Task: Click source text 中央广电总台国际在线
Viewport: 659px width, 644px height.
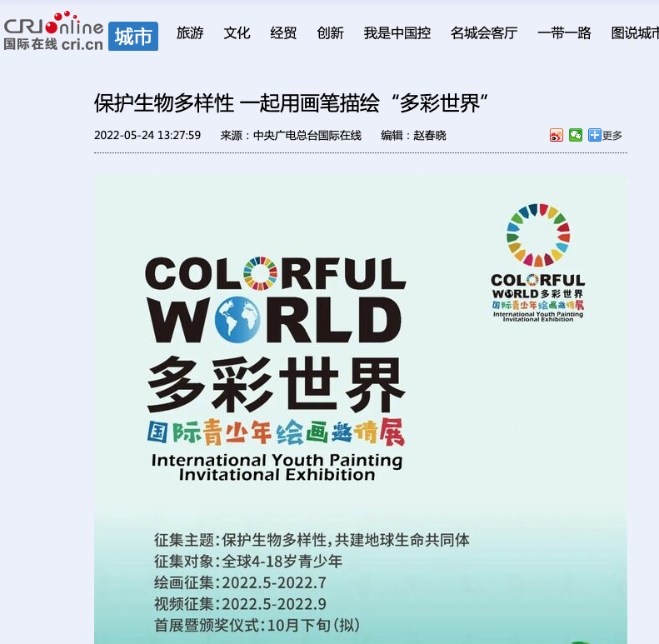Action: coord(307,135)
